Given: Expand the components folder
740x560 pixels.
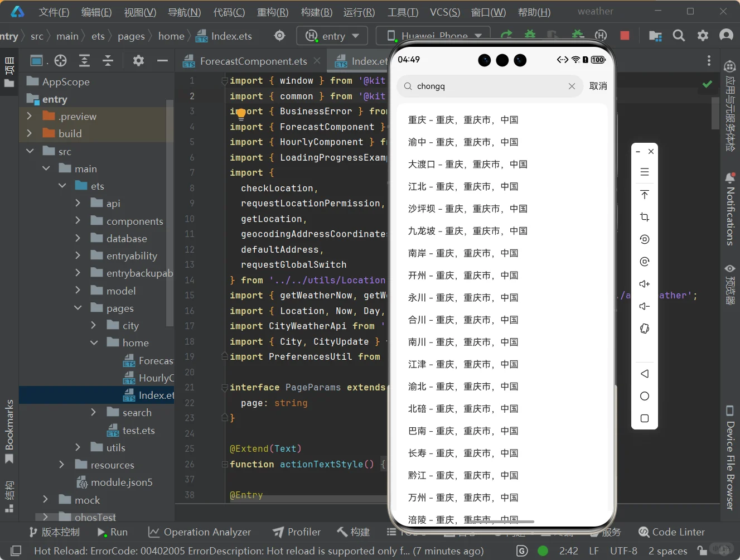Looking at the screenshot, I should point(78,221).
